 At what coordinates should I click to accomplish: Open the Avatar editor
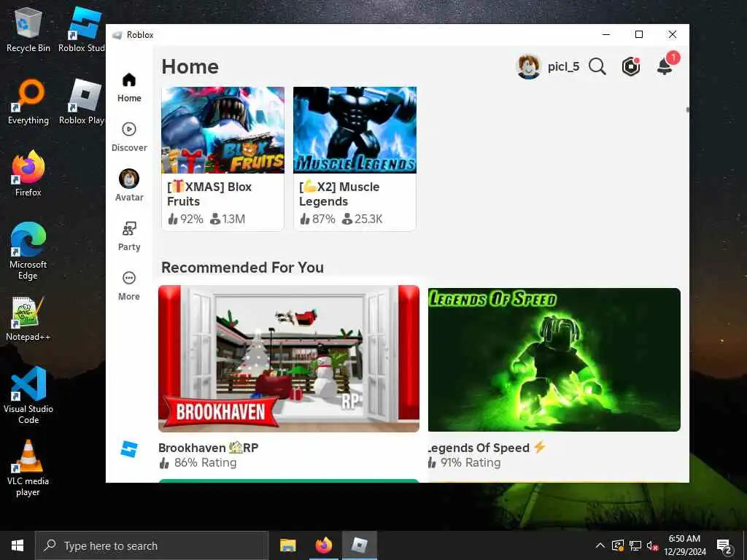(129, 186)
